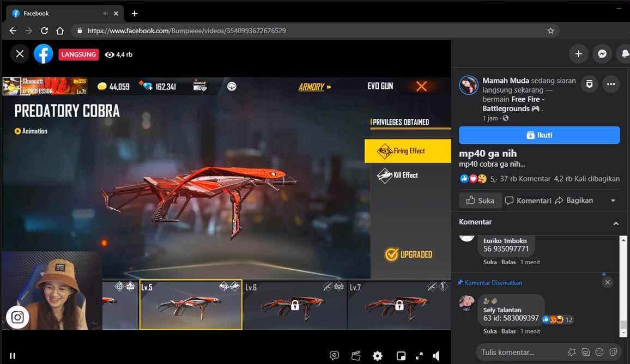Open the 4,2 rb Kali dibagikan count
The width and height of the screenshot is (630, 364).
tap(586, 179)
